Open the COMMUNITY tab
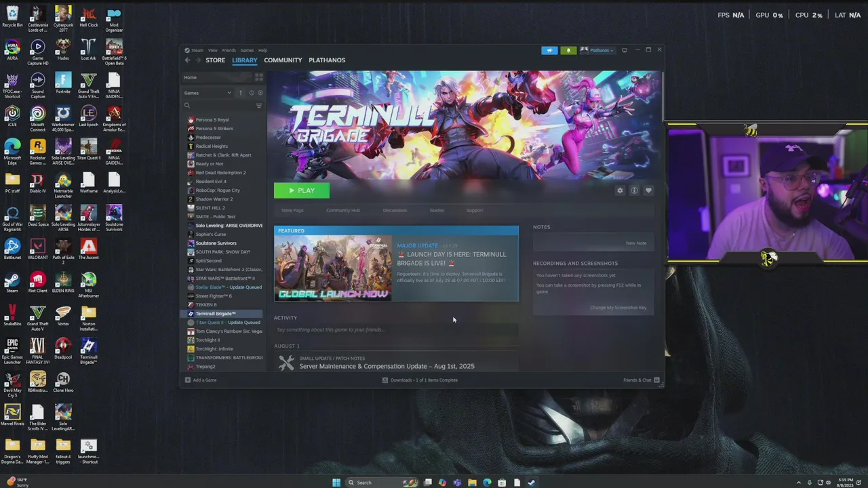The height and width of the screenshot is (488, 868). coord(283,60)
